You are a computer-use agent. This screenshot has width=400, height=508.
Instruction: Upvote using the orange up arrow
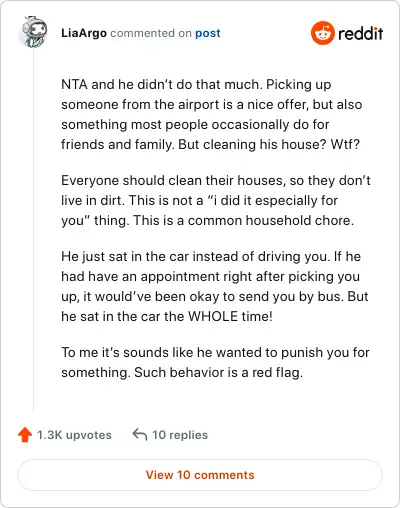[x=25, y=435]
